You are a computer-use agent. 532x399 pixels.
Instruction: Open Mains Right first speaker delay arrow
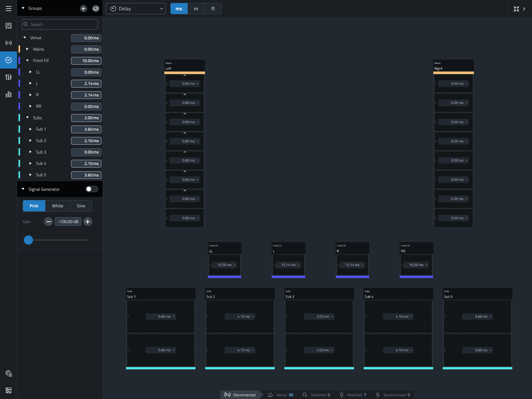pyautogui.click(x=466, y=84)
